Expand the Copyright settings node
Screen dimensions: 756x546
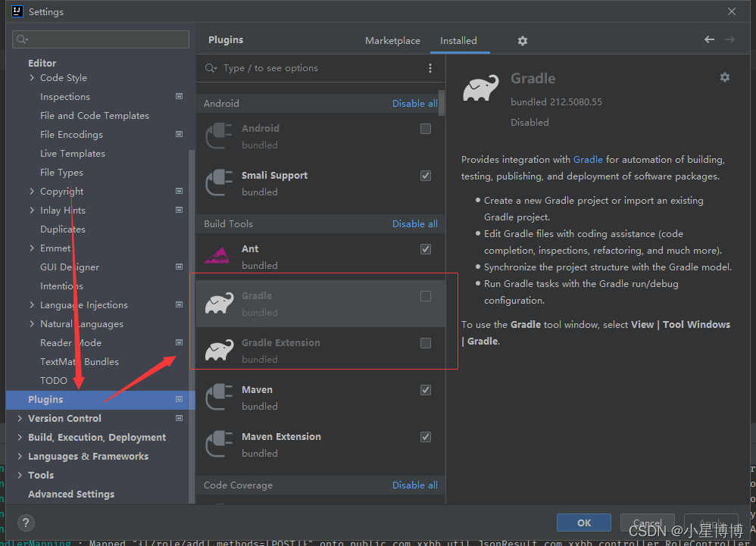(32, 192)
